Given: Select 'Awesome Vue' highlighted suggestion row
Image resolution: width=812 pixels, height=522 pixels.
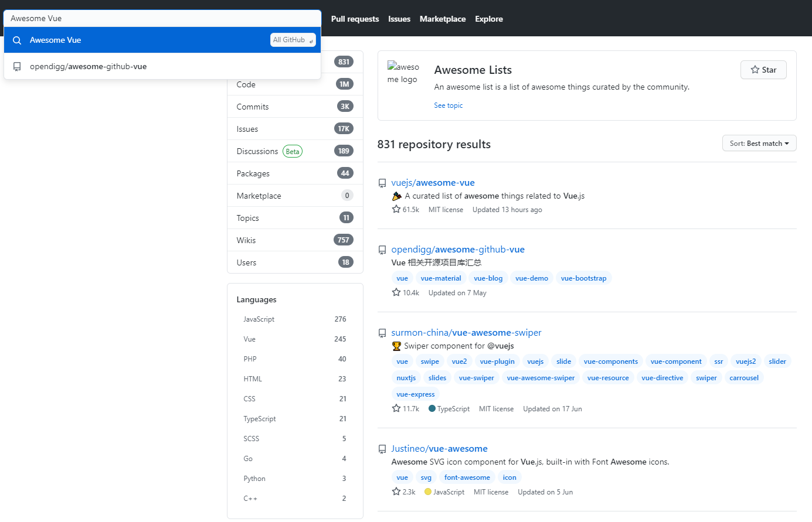Looking at the screenshot, I should [162, 40].
